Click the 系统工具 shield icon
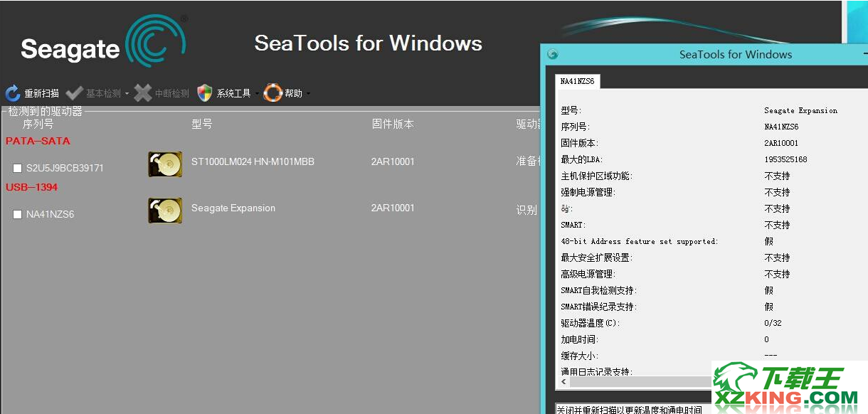868x414 pixels. pos(205,93)
